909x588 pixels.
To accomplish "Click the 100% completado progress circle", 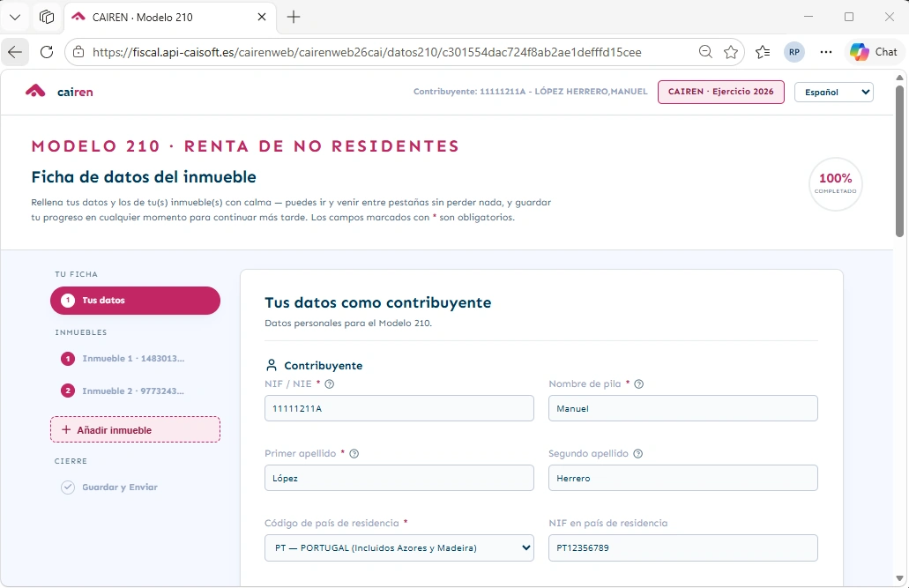I will 835,184.
